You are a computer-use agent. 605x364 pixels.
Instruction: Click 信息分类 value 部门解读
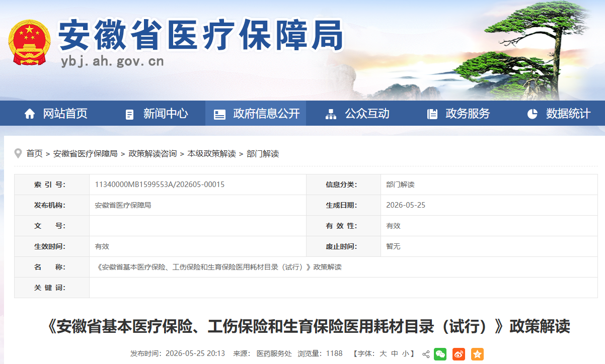point(401,185)
